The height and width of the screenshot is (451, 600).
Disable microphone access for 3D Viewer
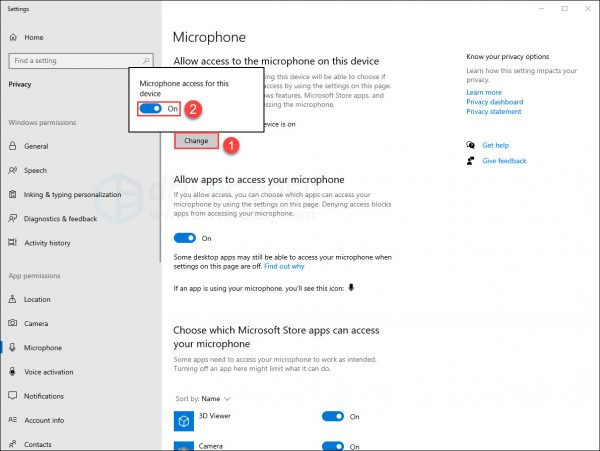[333, 416]
